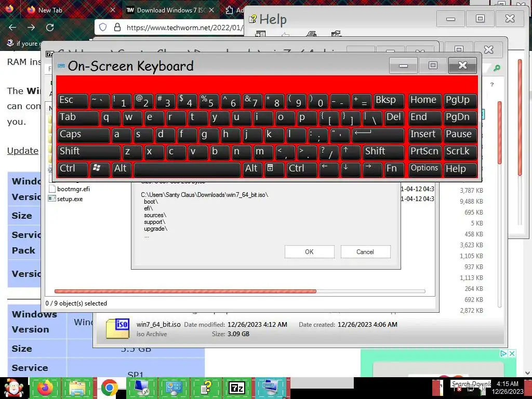Click the Enter key on the On-Screen Keyboard
The height and width of the screenshot is (399, 532).
pos(378,135)
